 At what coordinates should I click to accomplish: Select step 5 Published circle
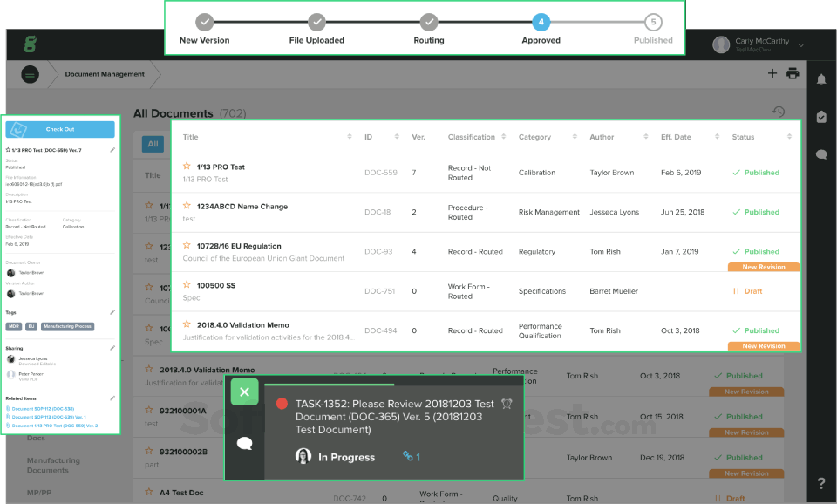[653, 23]
